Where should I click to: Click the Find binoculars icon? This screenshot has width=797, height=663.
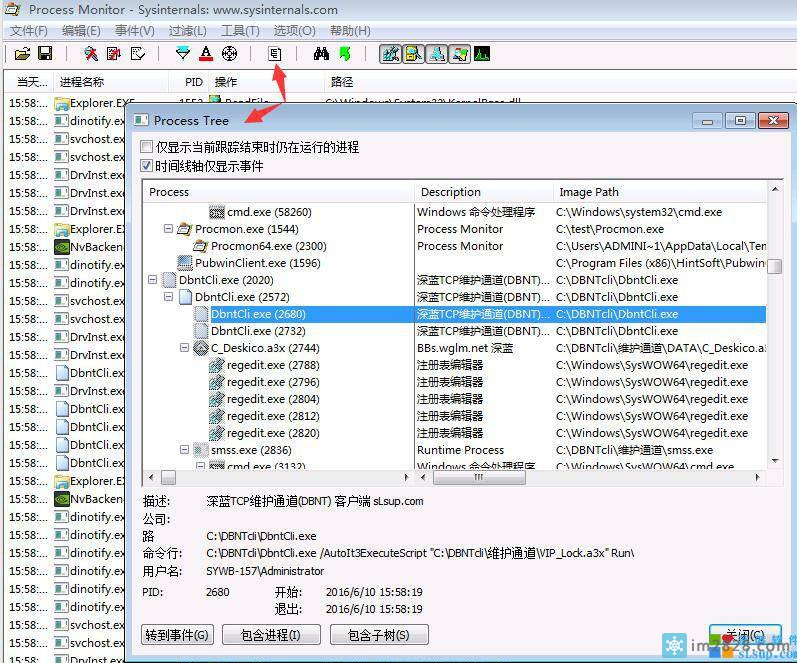click(321, 53)
